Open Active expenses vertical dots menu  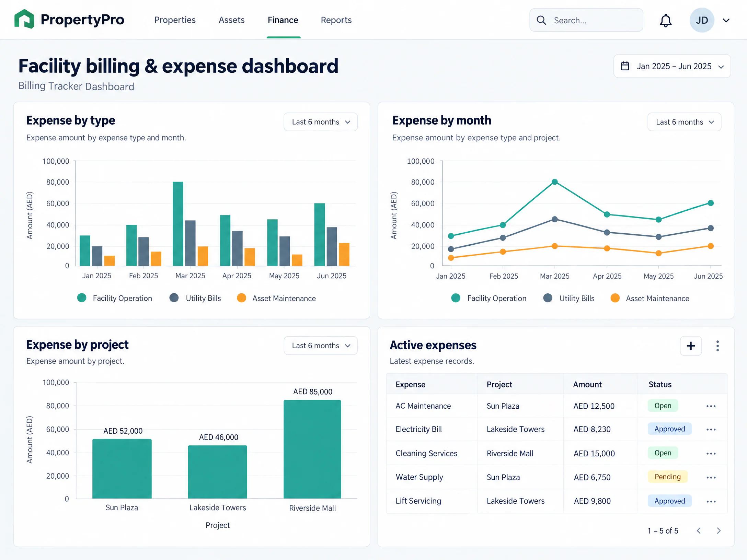[717, 346]
